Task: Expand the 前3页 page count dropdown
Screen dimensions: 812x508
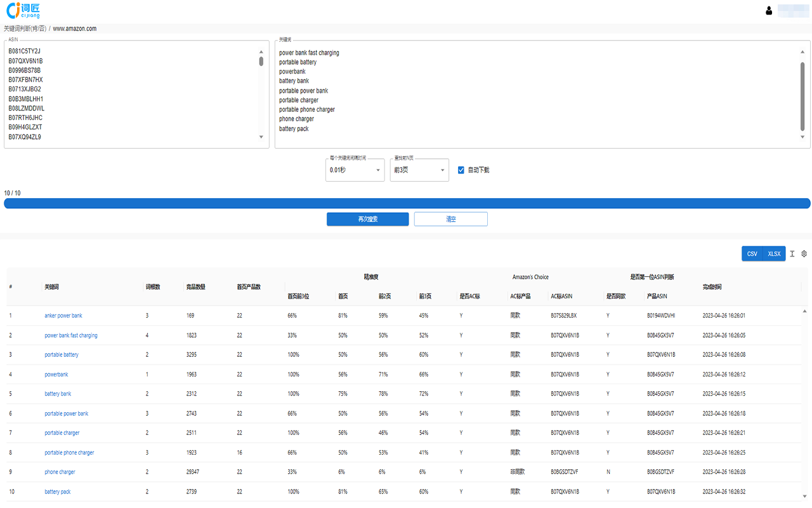Action: (x=419, y=170)
